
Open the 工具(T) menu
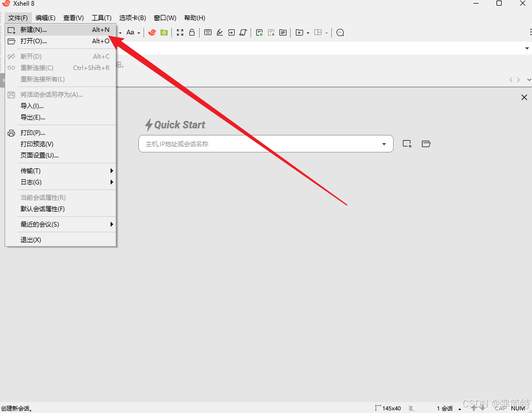[101, 18]
